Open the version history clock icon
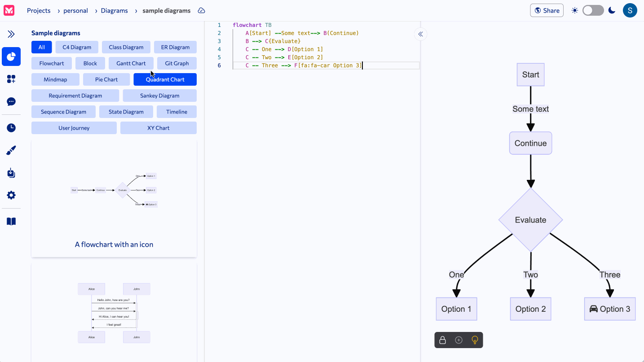Image resolution: width=644 pixels, height=362 pixels. pos(11,127)
